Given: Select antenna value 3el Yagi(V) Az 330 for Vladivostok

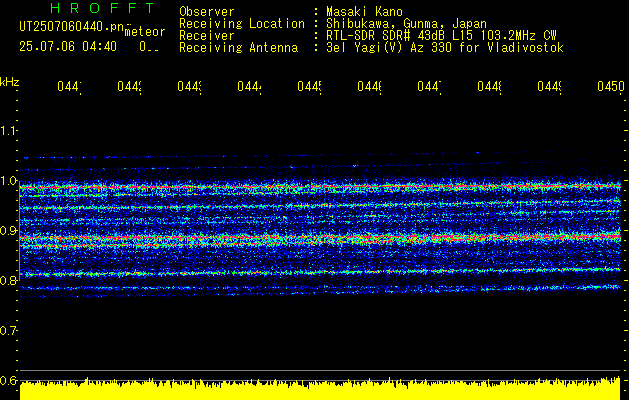Looking at the screenshot, I should 445,48.
